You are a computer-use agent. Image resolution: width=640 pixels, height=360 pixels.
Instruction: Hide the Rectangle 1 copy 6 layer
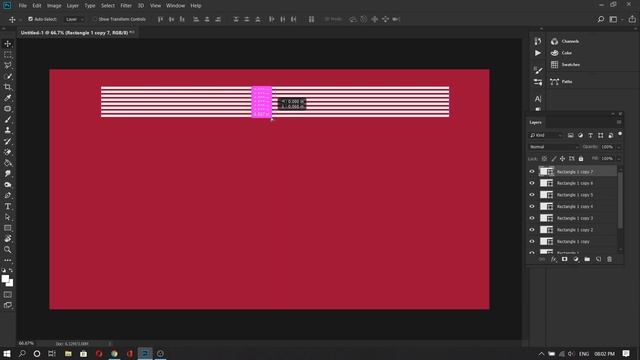[532, 183]
